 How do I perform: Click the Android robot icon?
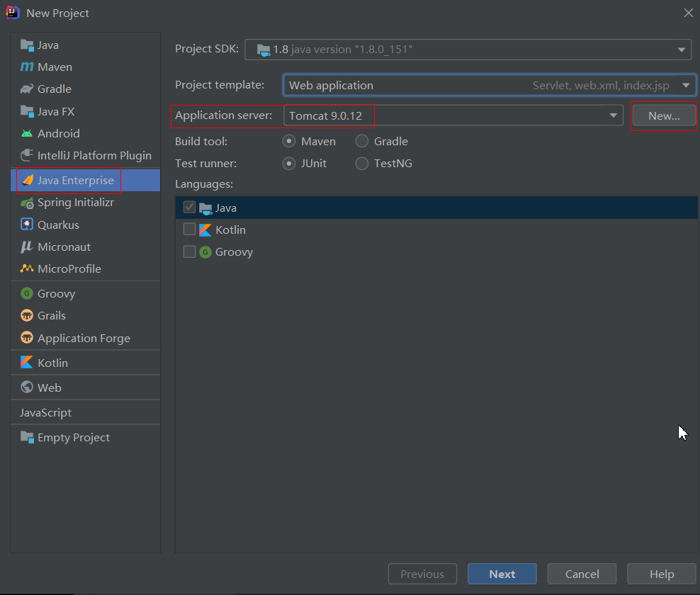click(x=27, y=133)
